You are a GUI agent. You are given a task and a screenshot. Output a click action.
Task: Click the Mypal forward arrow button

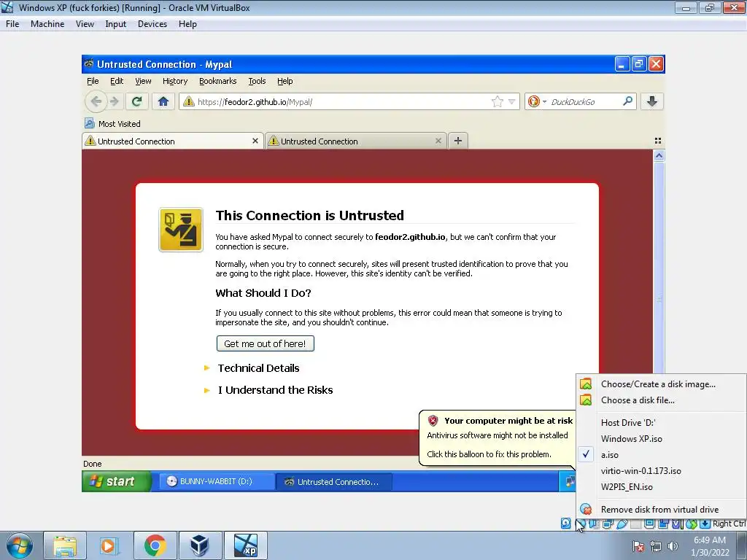tap(115, 101)
